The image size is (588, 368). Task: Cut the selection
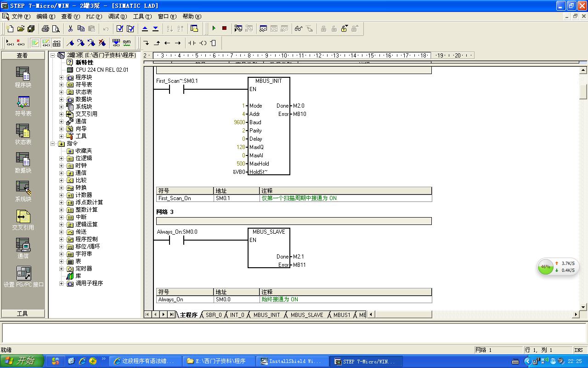point(70,29)
